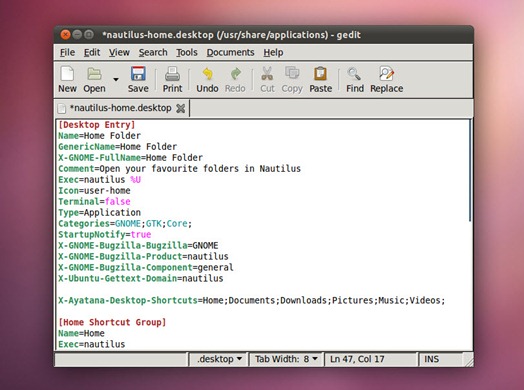The height and width of the screenshot is (390, 524).
Task: Click the GenericName=Home Folder line
Action: pyautogui.click(x=118, y=147)
